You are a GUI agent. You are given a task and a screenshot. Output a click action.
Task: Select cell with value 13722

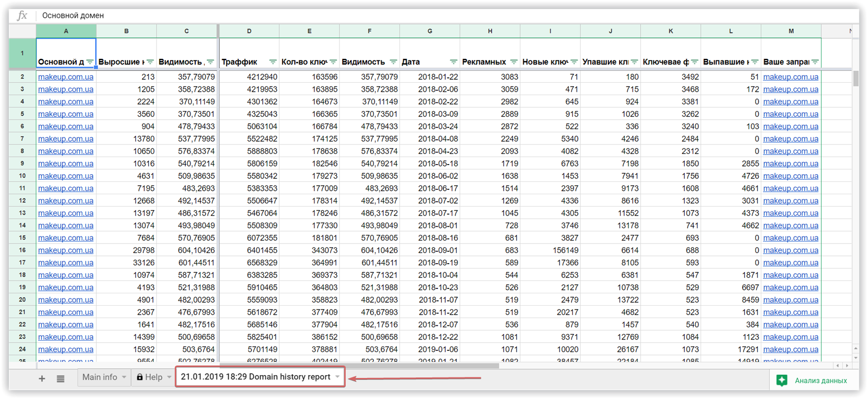610,299
